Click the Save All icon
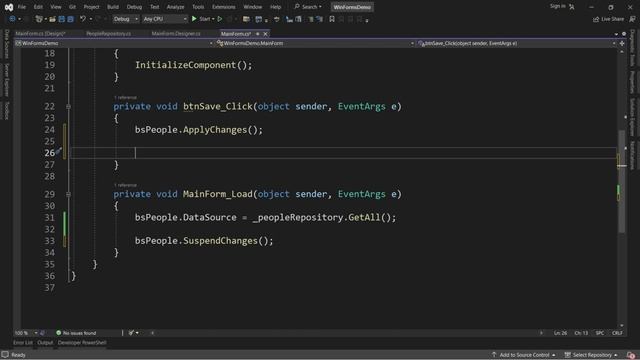The width and height of the screenshot is (640, 360). pyautogui.click(x=70, y=19)
